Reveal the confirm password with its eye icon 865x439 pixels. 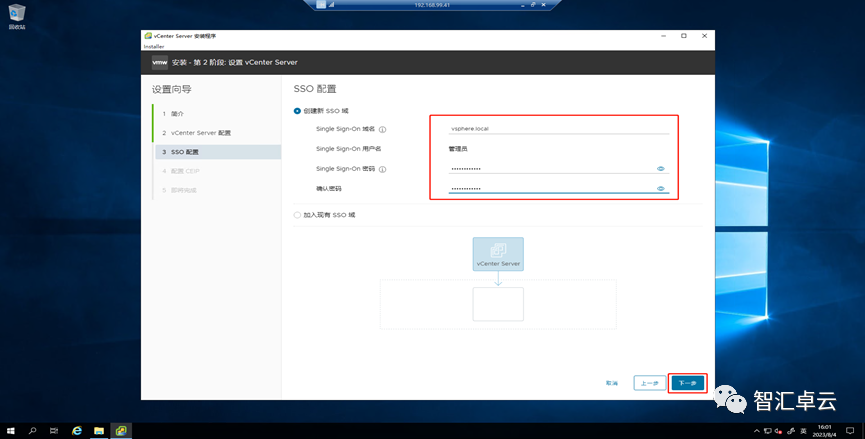click(x=661, y=189)
